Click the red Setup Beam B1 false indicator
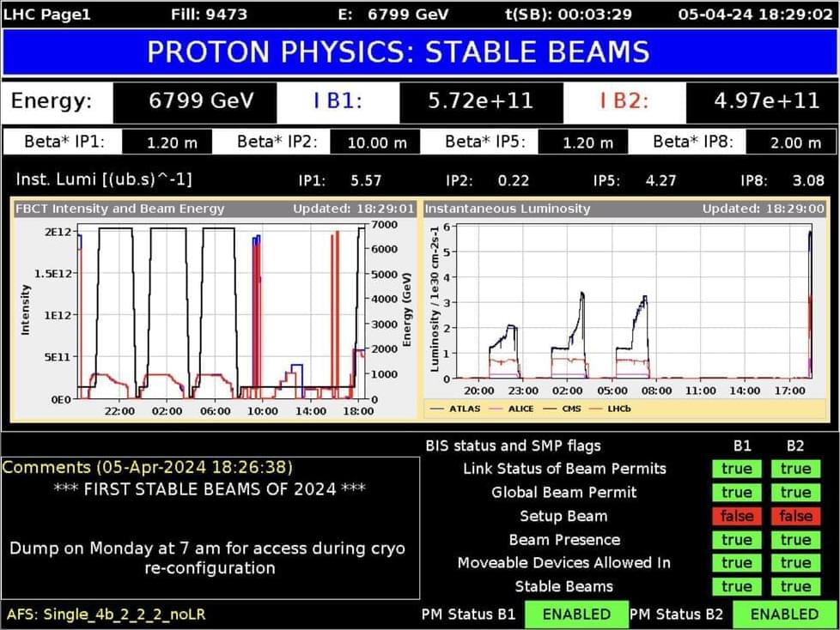The height and width of the screenshot is (630, 840). click(736, 516)
